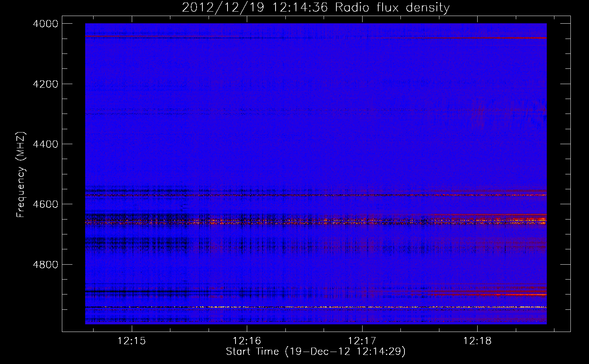589x364 pixels.
Task: Click the 4800 frequency axis label
Action: click(46, 265)
